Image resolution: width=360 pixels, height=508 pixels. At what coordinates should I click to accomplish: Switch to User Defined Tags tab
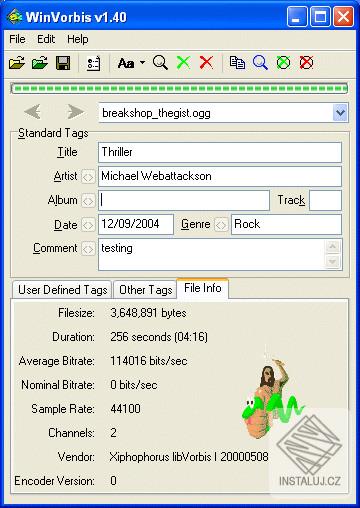pyautogui.click(x=62, y=290)
